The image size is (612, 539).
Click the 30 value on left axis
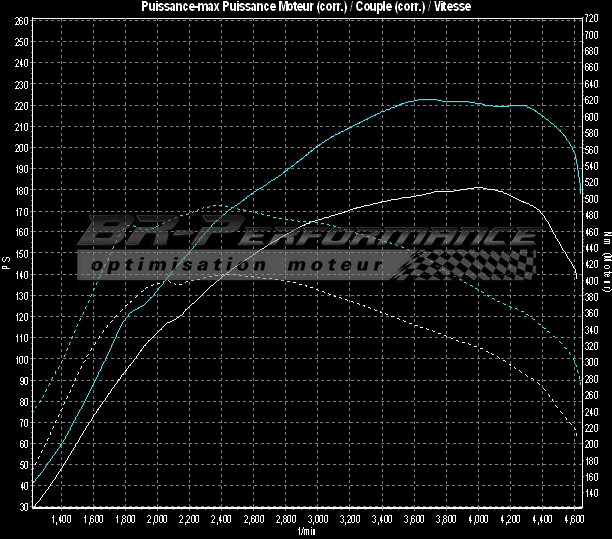tap(23, 507)
